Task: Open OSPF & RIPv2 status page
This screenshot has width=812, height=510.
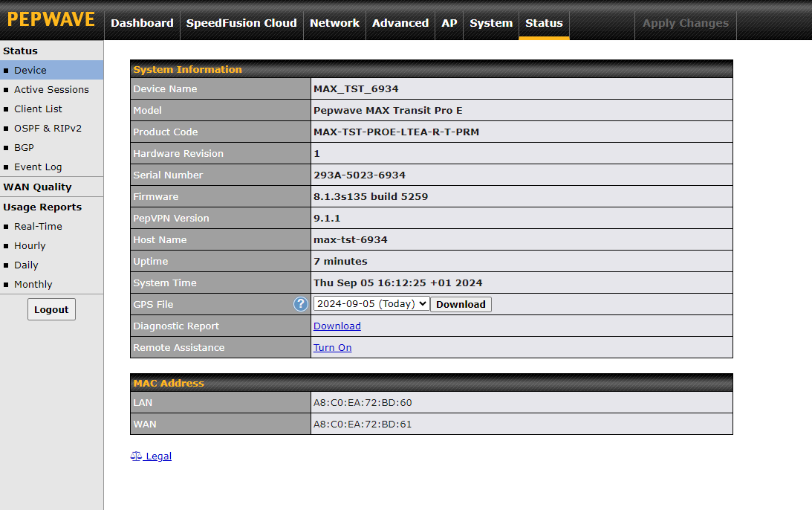Action: [48, 128]
